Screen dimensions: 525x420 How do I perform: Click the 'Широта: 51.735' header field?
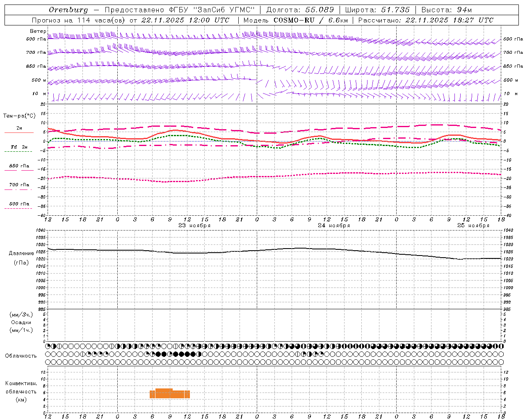(377, 10)
